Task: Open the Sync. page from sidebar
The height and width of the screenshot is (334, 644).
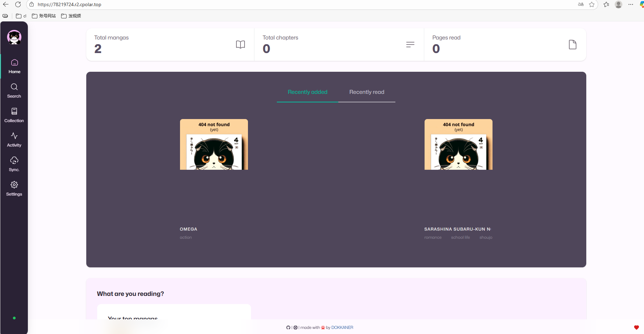Action: click(14, 164)
